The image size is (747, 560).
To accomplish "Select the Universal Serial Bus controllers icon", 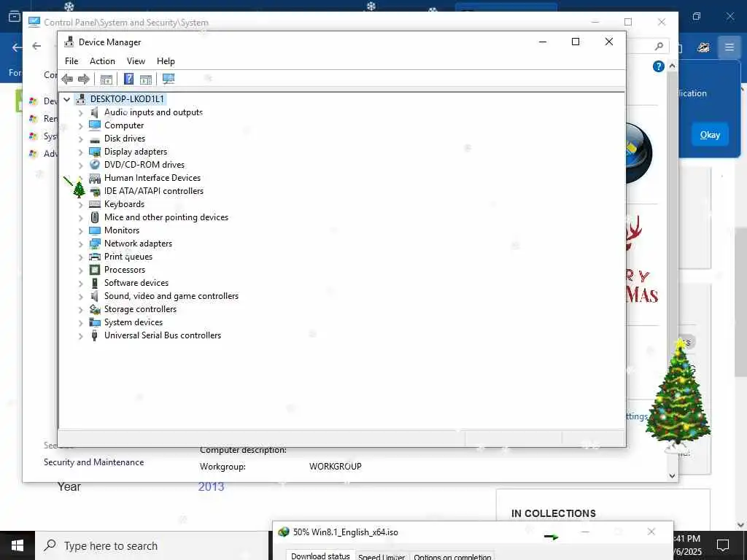I will tap(95, 335).
